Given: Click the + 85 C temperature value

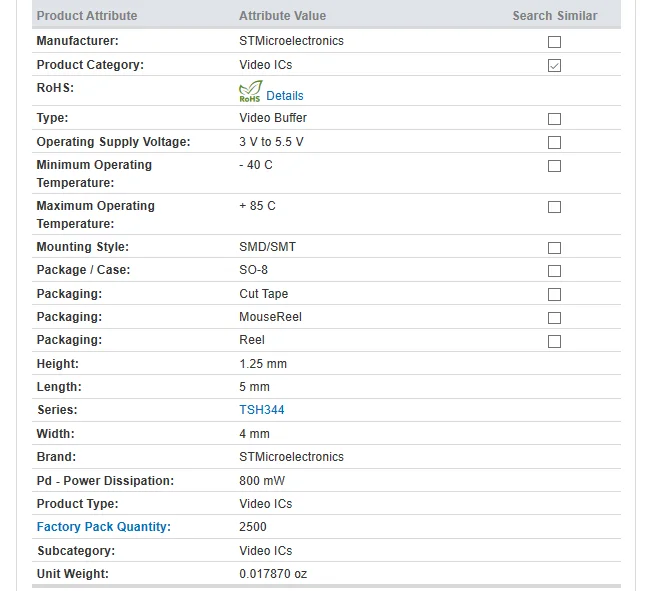Looking at the screenshot, I should tap(257, 206).
